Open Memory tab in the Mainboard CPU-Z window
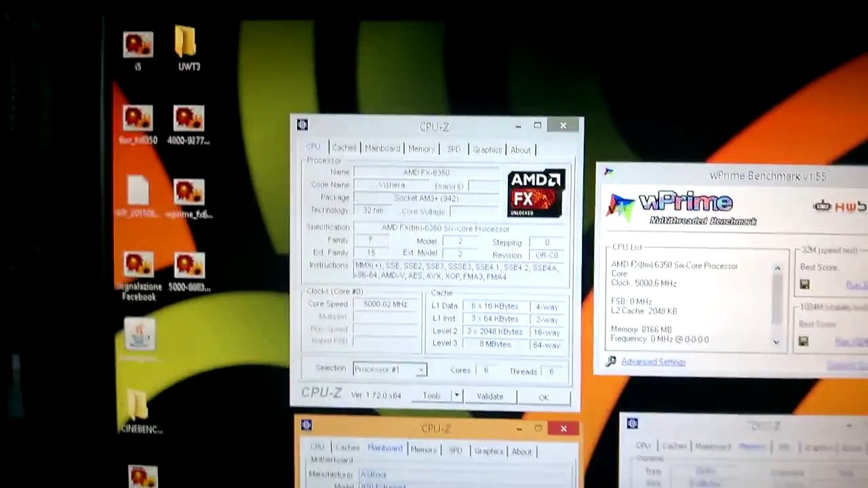 click(423, 449)
